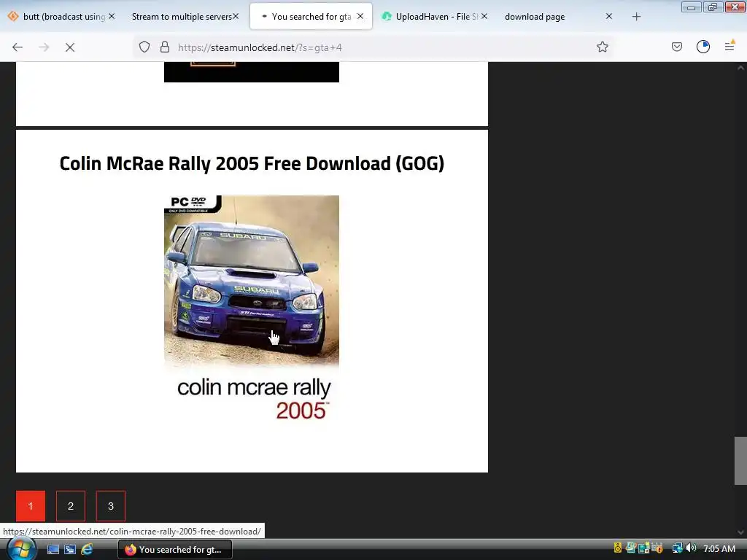Open Colin McRae Rally 2005 title link

click(x=252, y=163)
